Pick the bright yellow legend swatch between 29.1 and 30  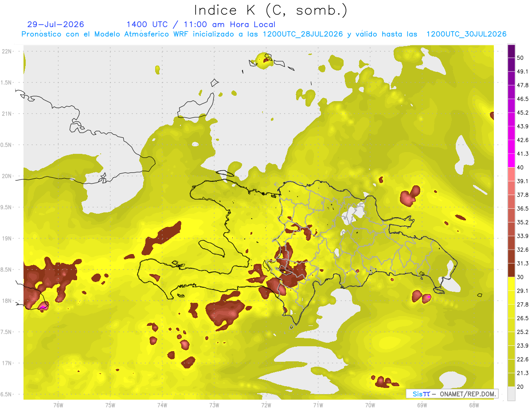click(x=511, y=284)
